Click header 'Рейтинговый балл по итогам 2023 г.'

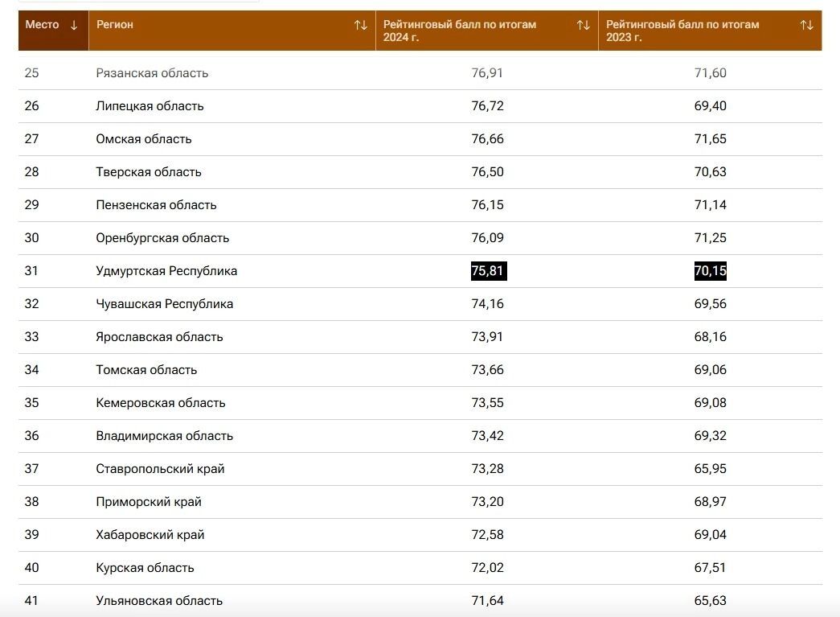click(682, 31)
